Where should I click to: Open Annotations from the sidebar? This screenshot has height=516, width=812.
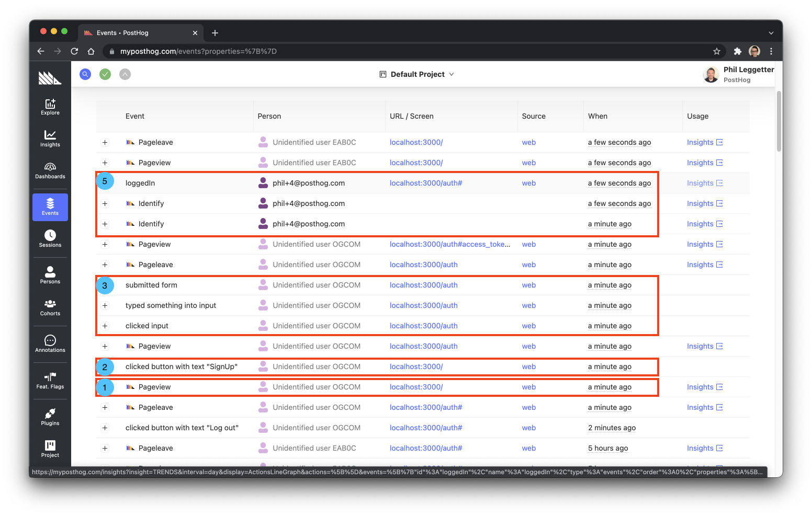[50, 343]
